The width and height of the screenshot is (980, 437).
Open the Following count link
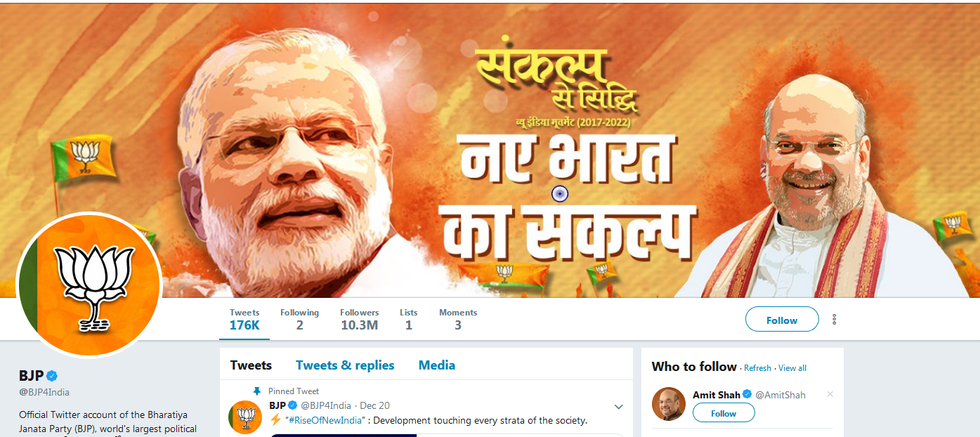pyautogui.click(x=299, y=319)
